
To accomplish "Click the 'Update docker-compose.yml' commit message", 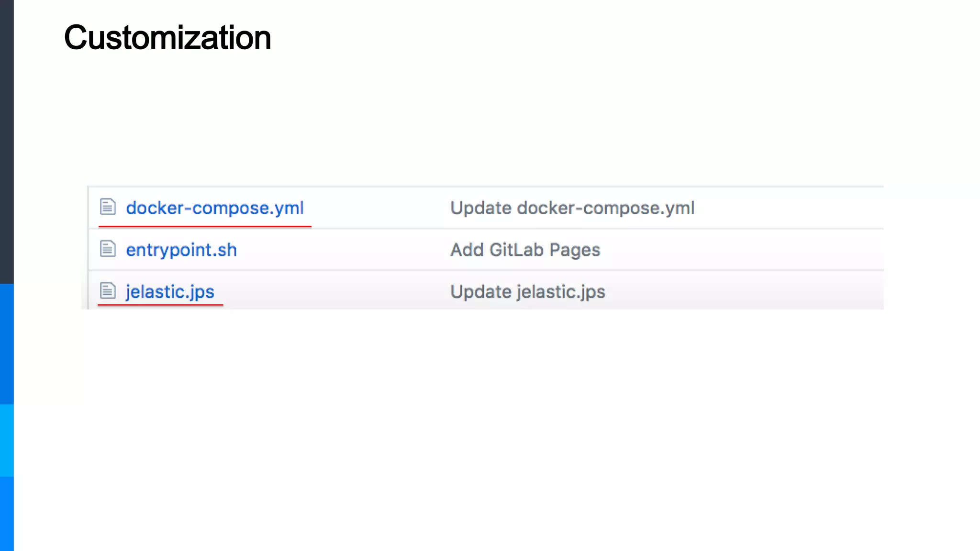I will (x=572, y=208).
